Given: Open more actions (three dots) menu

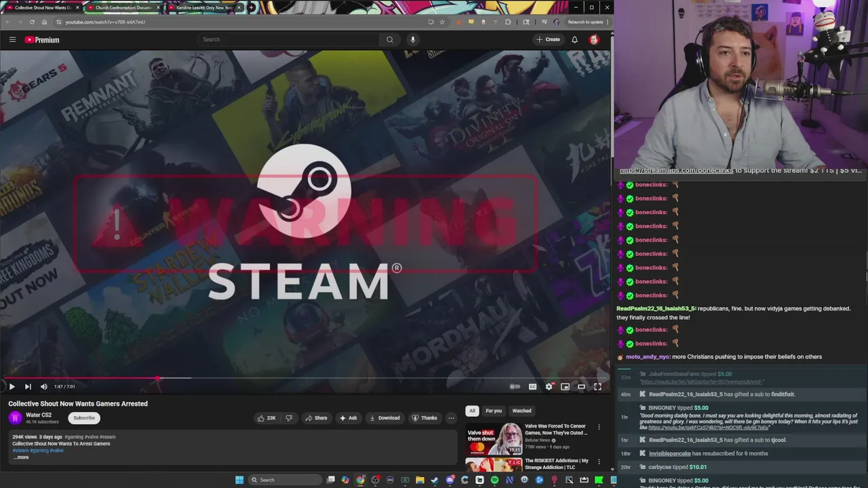Looking at the screenshot, I should pyautogui.click(x=451, y=418).
